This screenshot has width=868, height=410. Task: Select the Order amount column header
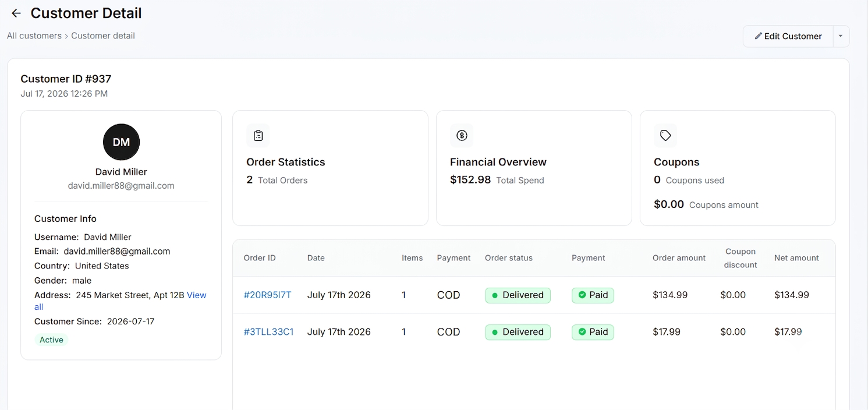tap(679, 258)
